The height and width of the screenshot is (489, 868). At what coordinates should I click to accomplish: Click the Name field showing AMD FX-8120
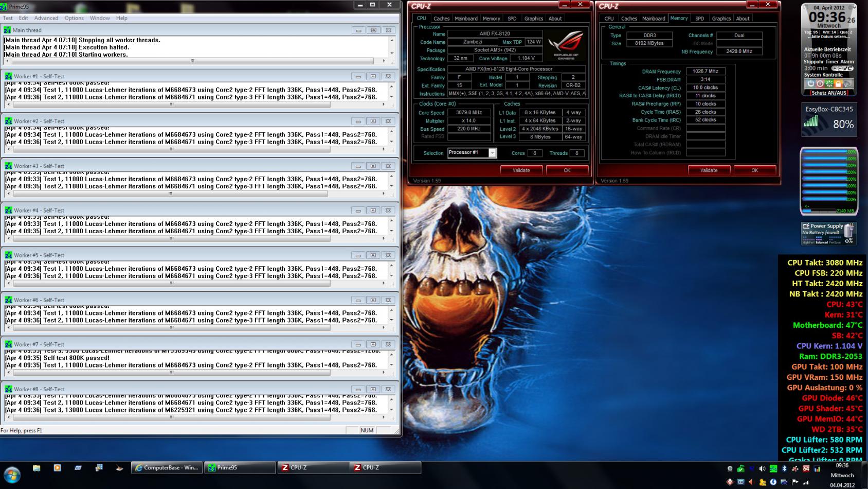(x=495, y=33)
